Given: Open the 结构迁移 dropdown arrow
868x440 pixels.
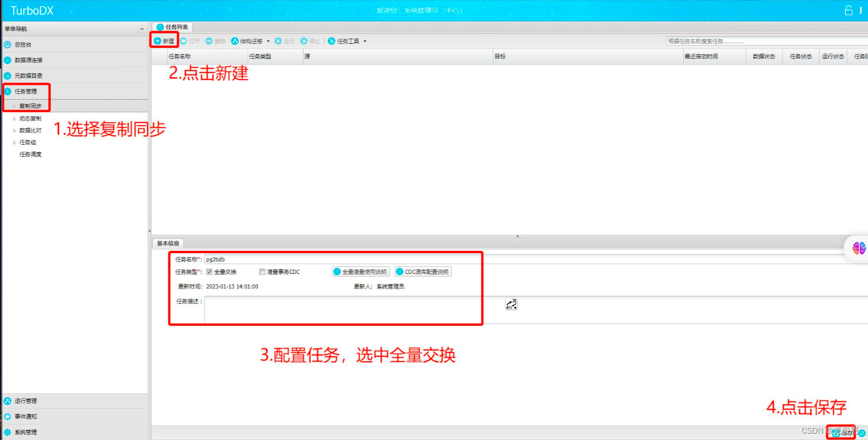Looking at the screenshot, I should 268,42.
